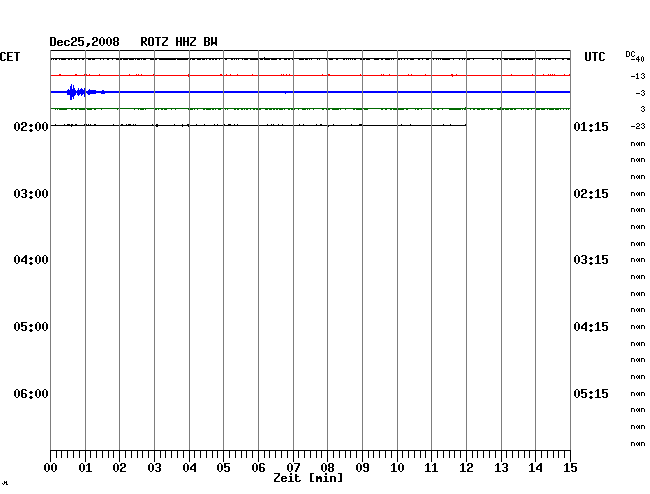Click minute 12 on the time axis

[x=466, y=468]
